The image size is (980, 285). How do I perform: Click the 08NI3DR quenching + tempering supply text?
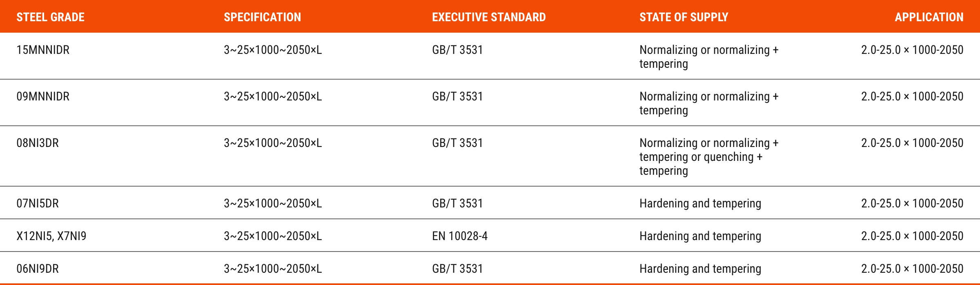[x=709, y=157]
